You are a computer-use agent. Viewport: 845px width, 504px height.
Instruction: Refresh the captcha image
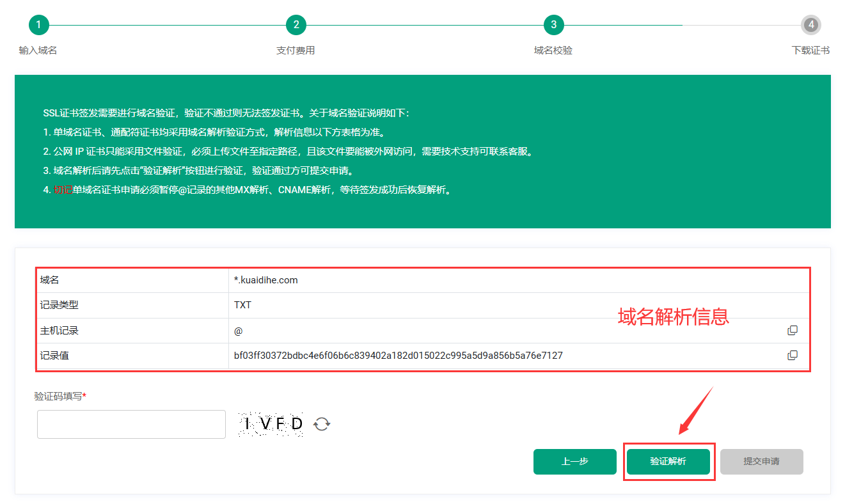coord(322,423)
